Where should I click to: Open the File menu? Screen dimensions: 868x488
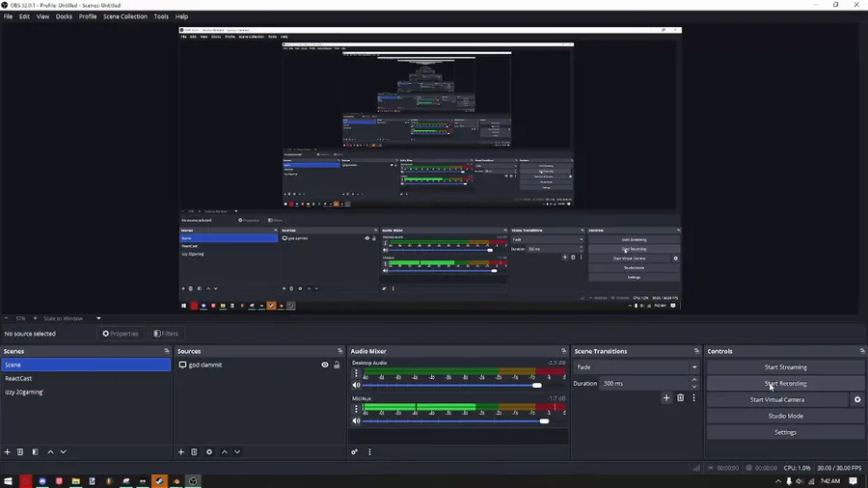pos(9,16)
